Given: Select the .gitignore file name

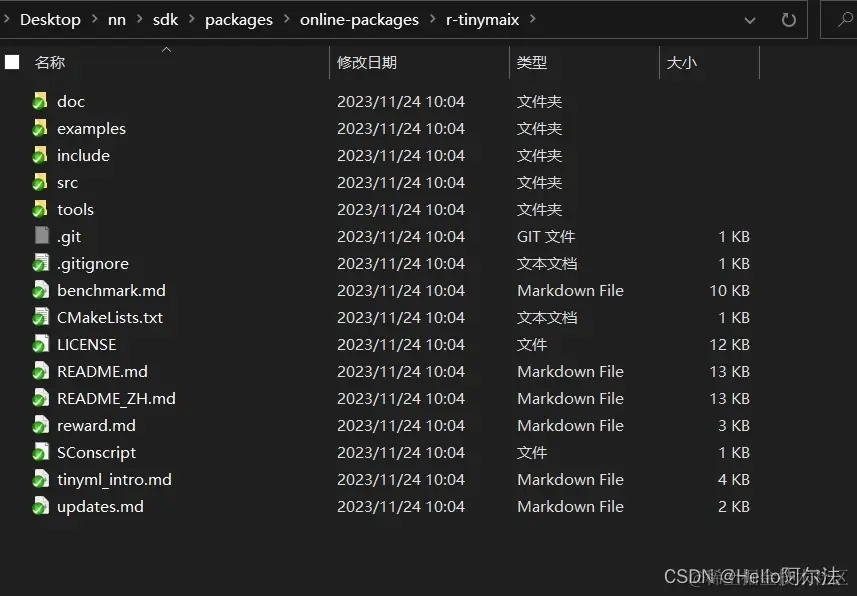Looking at the screenshot, I should 93,264.
